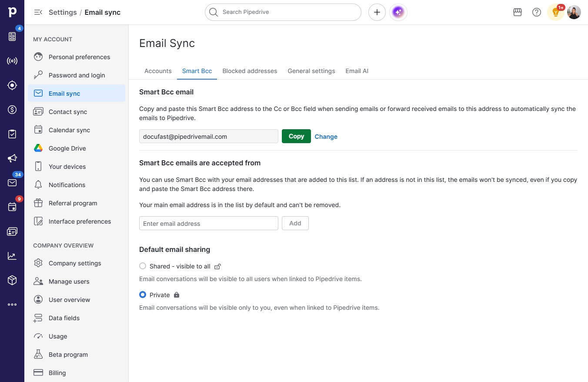
Task: Open Usage page
Action: point(77,336)
